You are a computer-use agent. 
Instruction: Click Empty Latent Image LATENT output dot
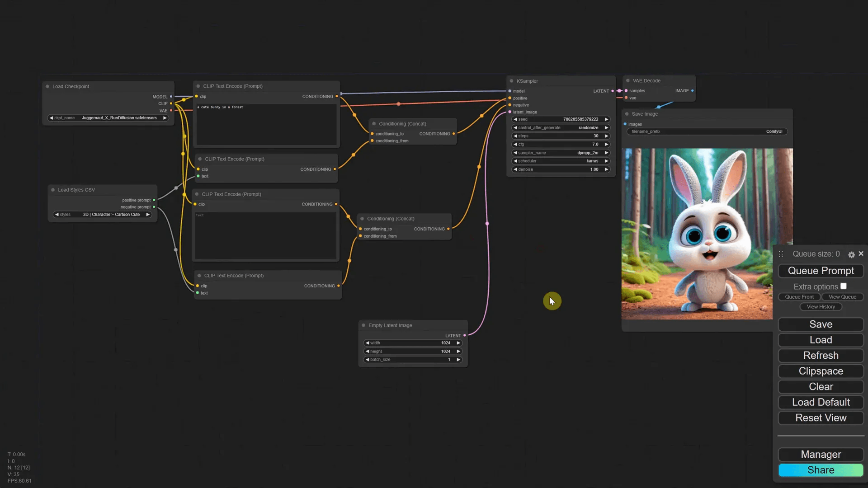(464, 336)
